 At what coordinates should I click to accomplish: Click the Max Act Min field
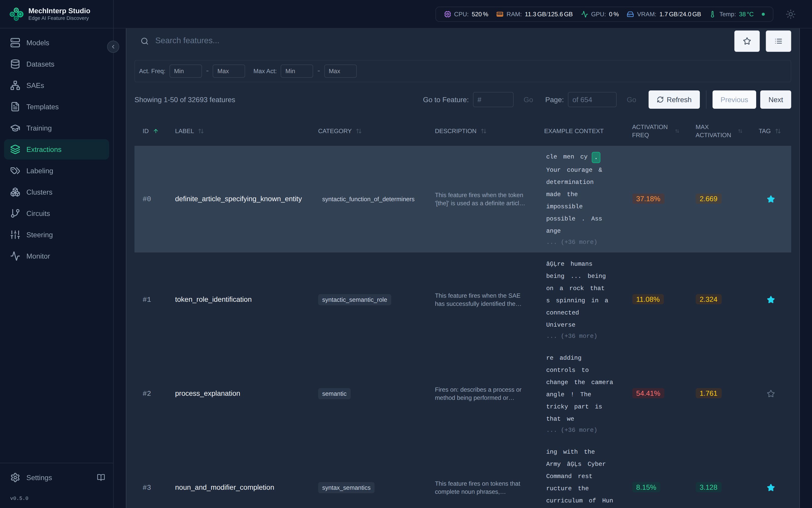pos(297,71)
